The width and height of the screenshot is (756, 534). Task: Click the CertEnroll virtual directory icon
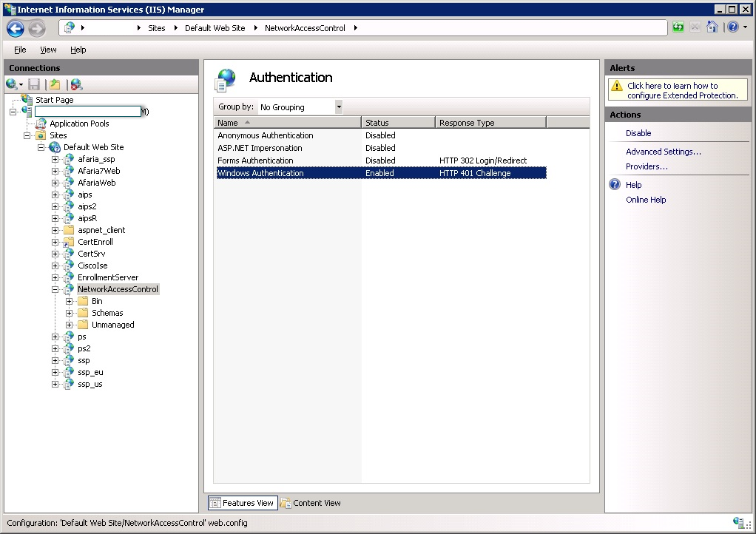(69, 242)
